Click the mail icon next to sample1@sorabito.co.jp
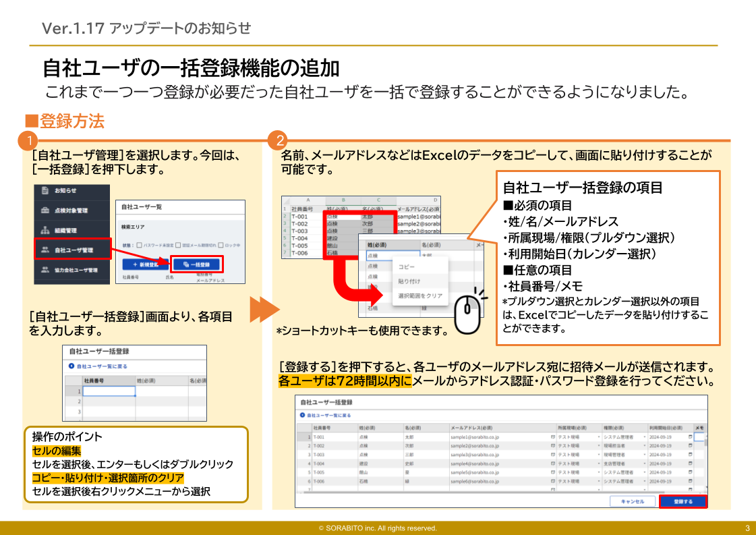The image size is (756, 535). 553,435
